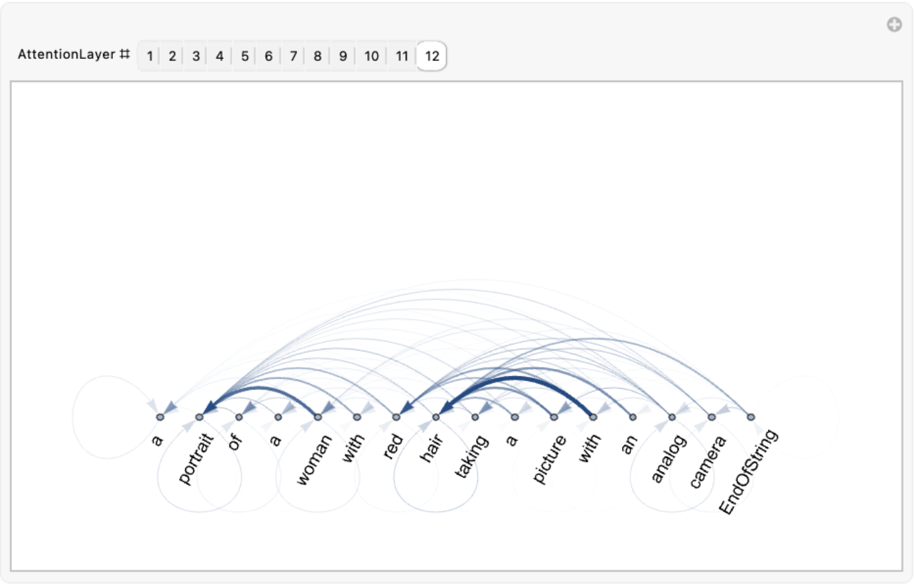Select attention layer 2
The image size is (914, 588).
pos(172,56)
